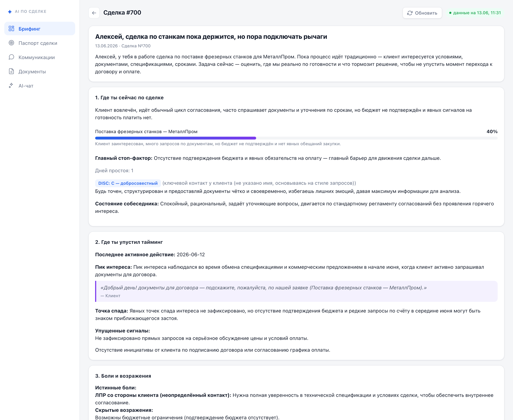513x420 pixels.
Task: Click the Главный стоп-фактор label
Action: (x=124, y=158)
